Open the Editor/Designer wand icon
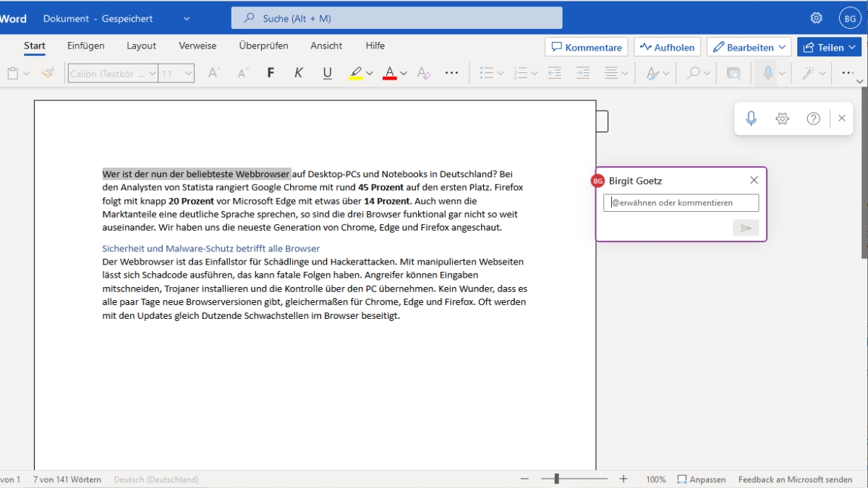Screen dimensions: 868x488 pos(809,73)
